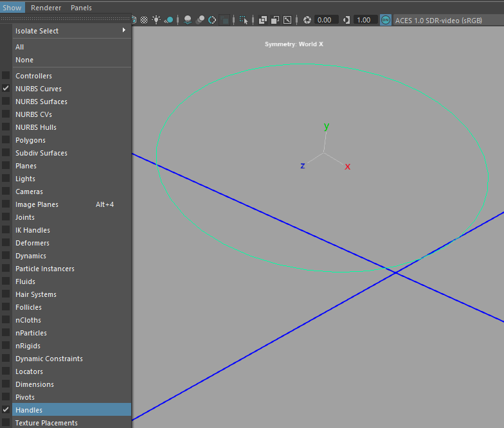This screenshot has height=428, width=504.
Task: Open the Renderer menu
Action: click(x=46, y=8)
